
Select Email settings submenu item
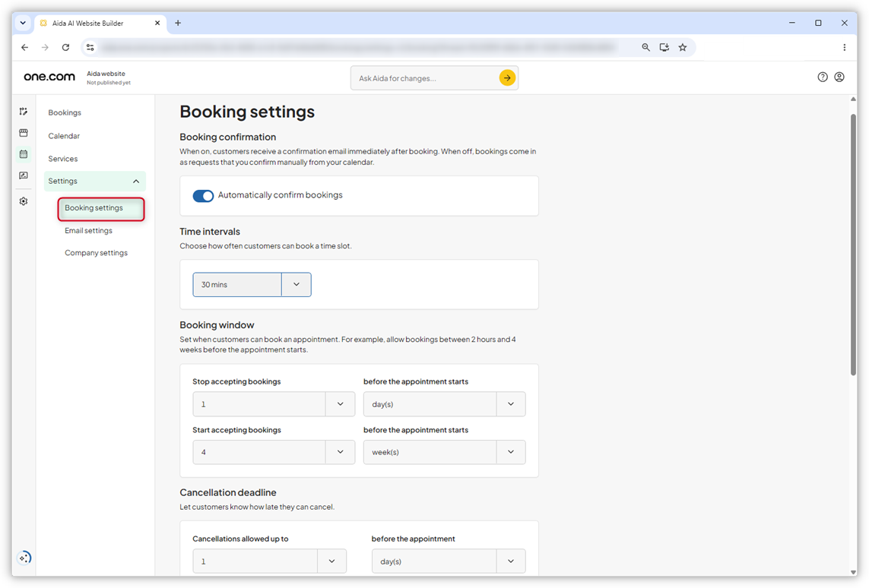[x=89, y=231]
